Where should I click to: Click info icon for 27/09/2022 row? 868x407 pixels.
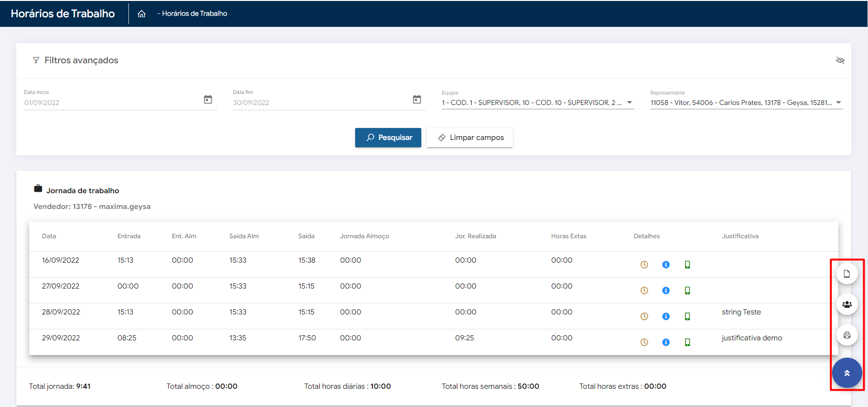666,291
